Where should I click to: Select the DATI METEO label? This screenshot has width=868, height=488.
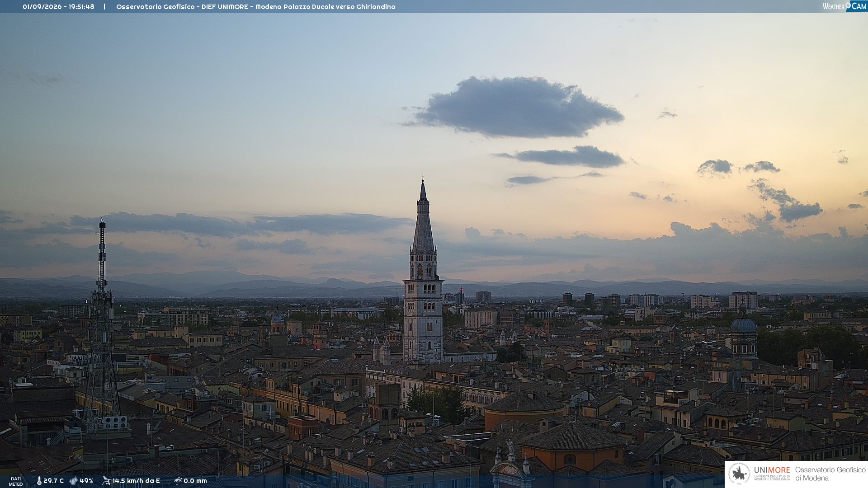16,482
